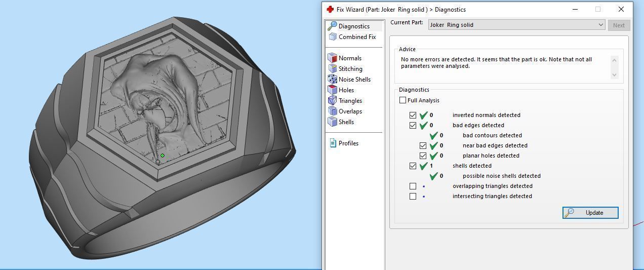
Task: Switch to the Shells page
Action: pos(346,122)
